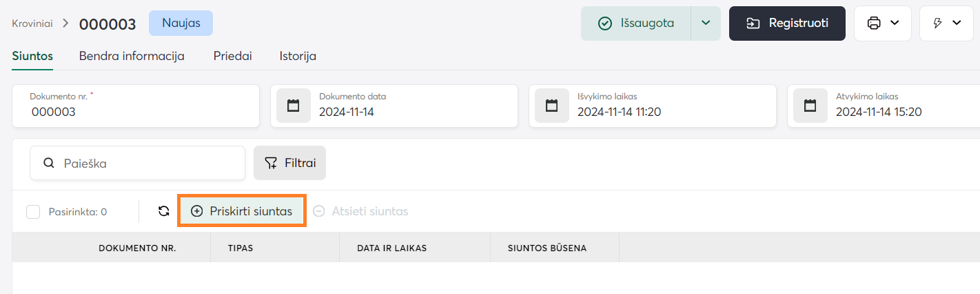Viewport: 980px width, 294px height.
Task: Open calendar icon for Išvykimo laikas
Action: click(x=552, y=106)
